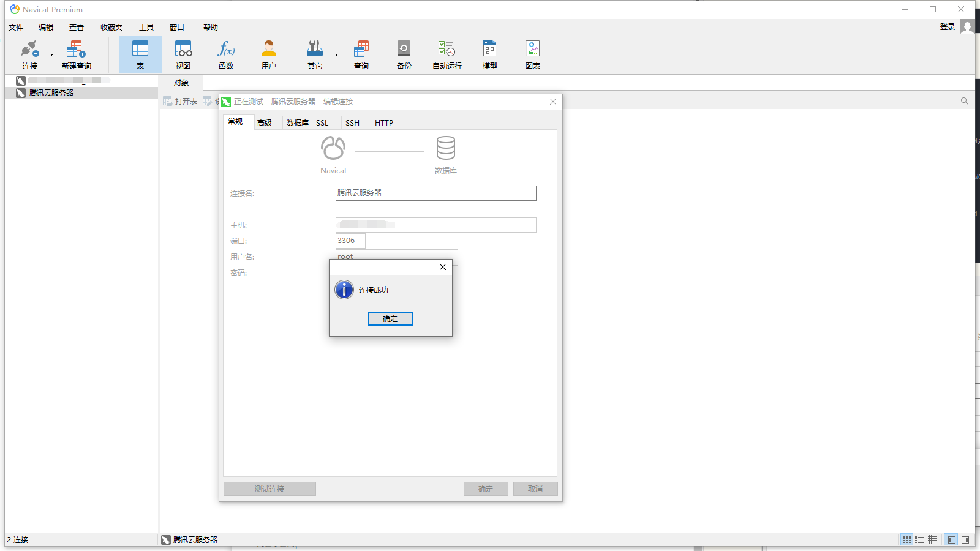Close the 连接成功 message box
Screen dimensions: 980x551
point(443,267)
